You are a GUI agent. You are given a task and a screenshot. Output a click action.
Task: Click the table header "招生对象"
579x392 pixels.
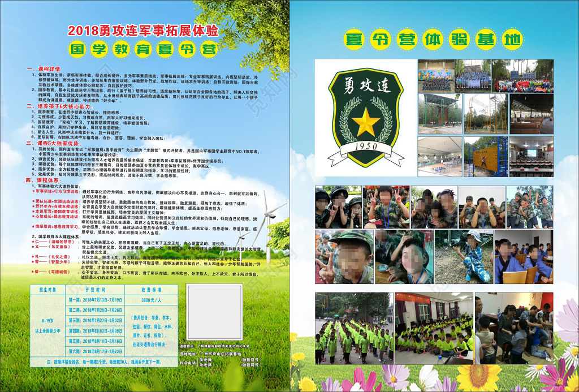[48, 290]
